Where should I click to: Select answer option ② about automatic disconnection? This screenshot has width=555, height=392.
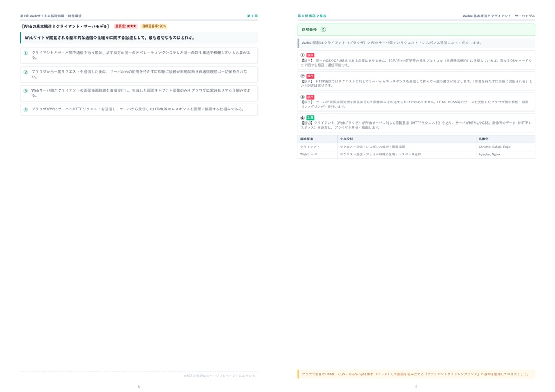pyautogui.click(x=139, y=74)
